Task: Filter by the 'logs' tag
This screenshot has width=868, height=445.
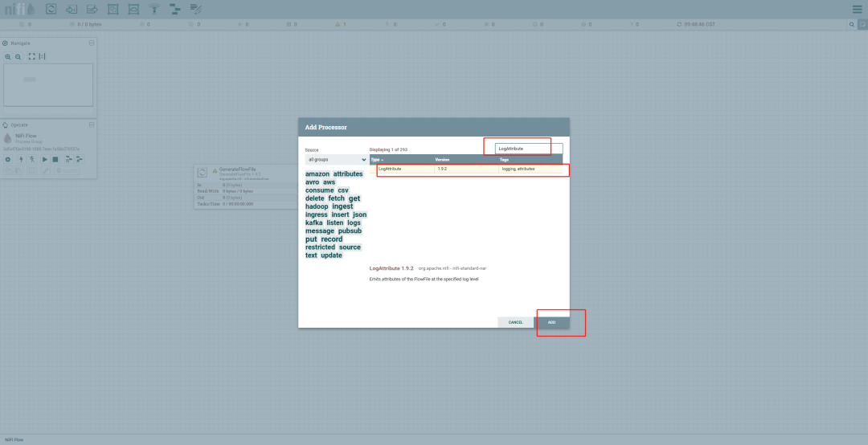Action: 354,223
